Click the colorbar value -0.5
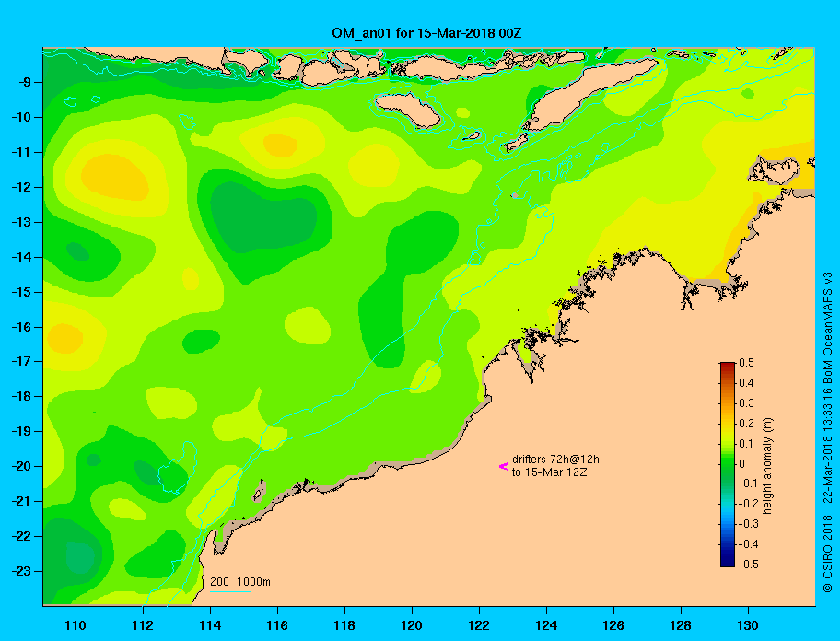 pyautogui.click(x=749, y=565)
